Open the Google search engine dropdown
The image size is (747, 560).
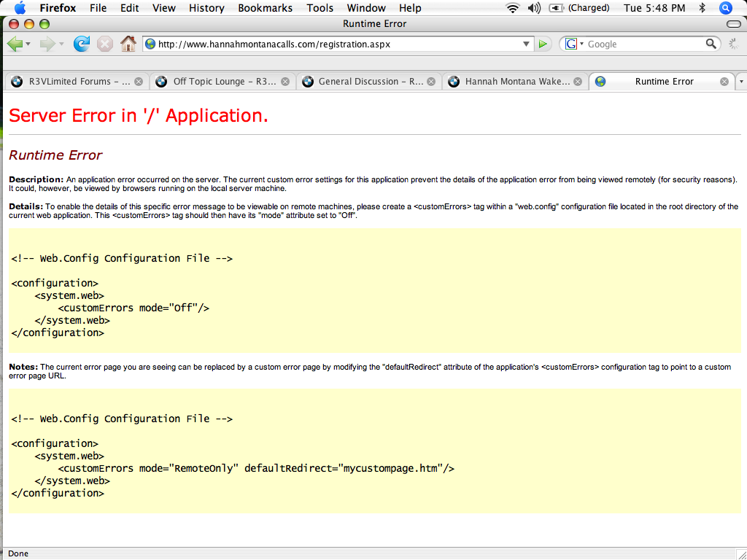pyautogui.click(x=573, y=44)
